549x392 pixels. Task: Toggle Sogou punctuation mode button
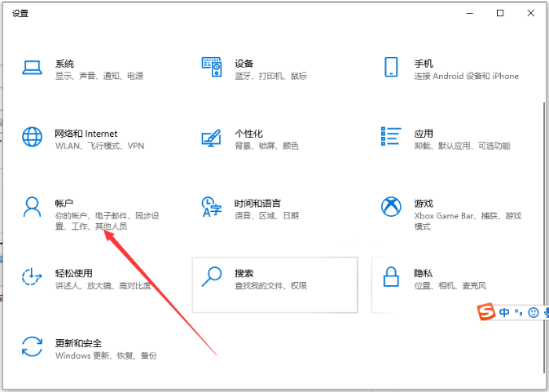coord(518,313)
